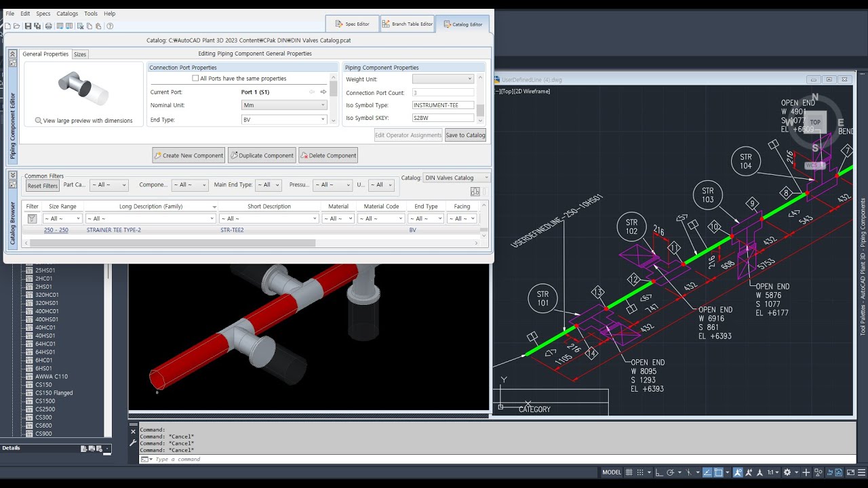Check 'All Ports have the same properties'

click(195, 79)
